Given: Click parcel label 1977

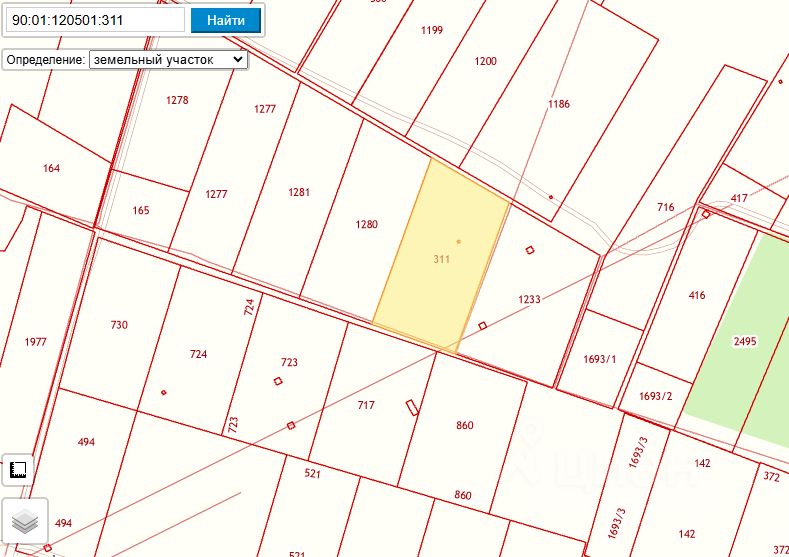Looking at the screenshot, I should click(35, 342).
